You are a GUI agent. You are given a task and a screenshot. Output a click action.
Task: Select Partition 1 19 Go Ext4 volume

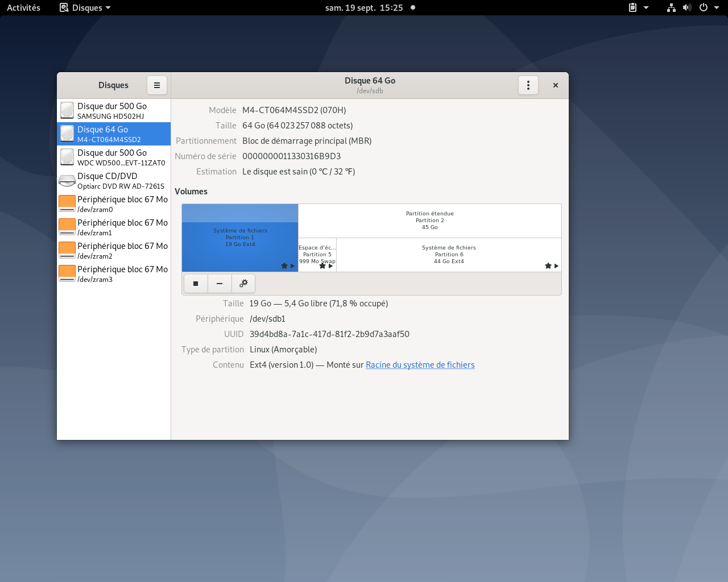point(240,238)
